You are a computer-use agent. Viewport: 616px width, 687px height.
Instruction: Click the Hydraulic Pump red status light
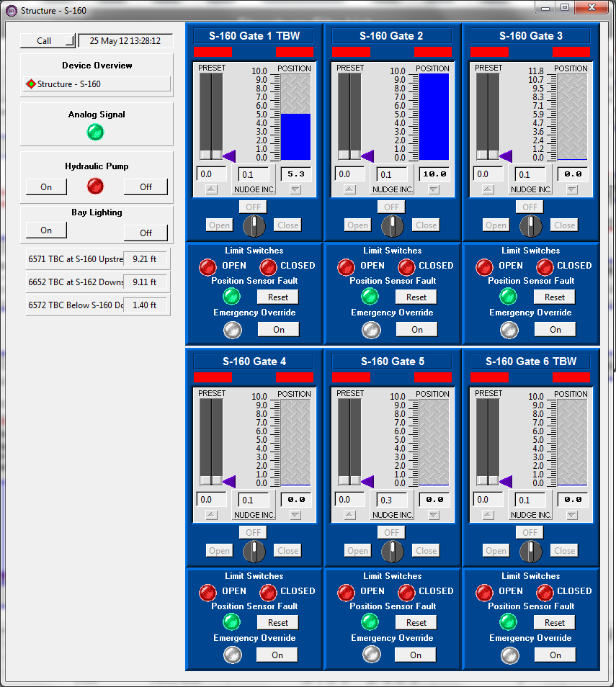pos(95,187)
